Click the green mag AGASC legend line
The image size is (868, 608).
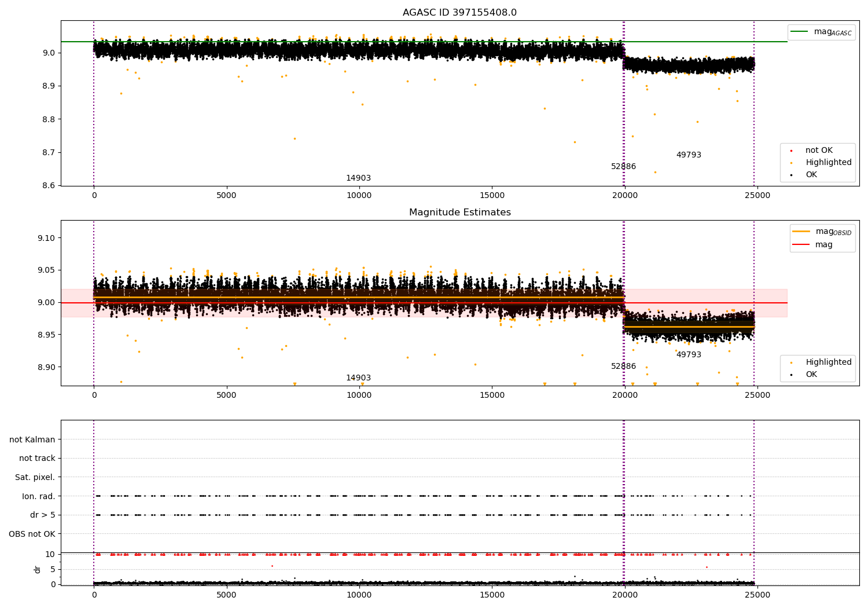(x=800, y=32)
